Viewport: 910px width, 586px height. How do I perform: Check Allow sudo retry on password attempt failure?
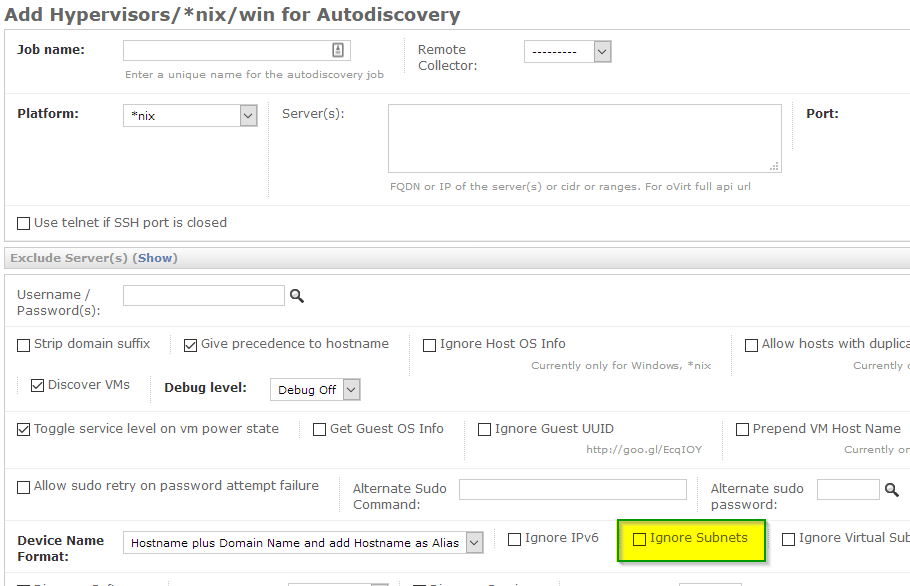point(22,487)
